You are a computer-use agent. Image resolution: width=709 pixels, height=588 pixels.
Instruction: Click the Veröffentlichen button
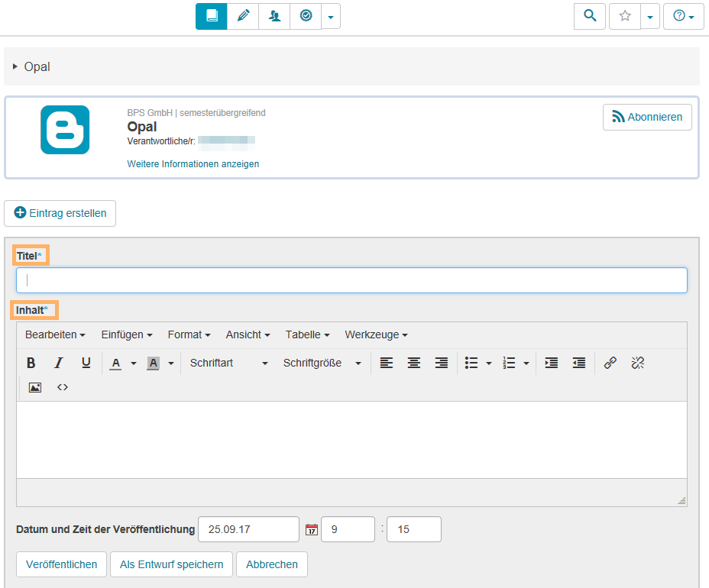[62, 564]
